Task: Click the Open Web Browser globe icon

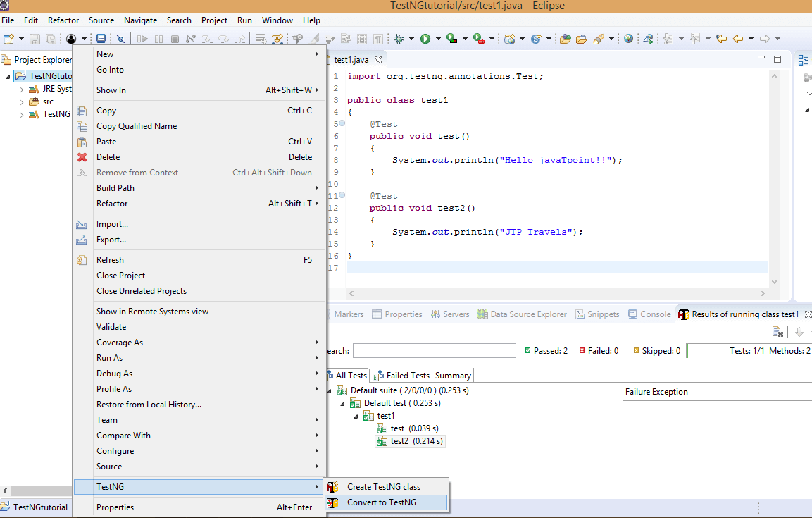Action: pos(628,39)
